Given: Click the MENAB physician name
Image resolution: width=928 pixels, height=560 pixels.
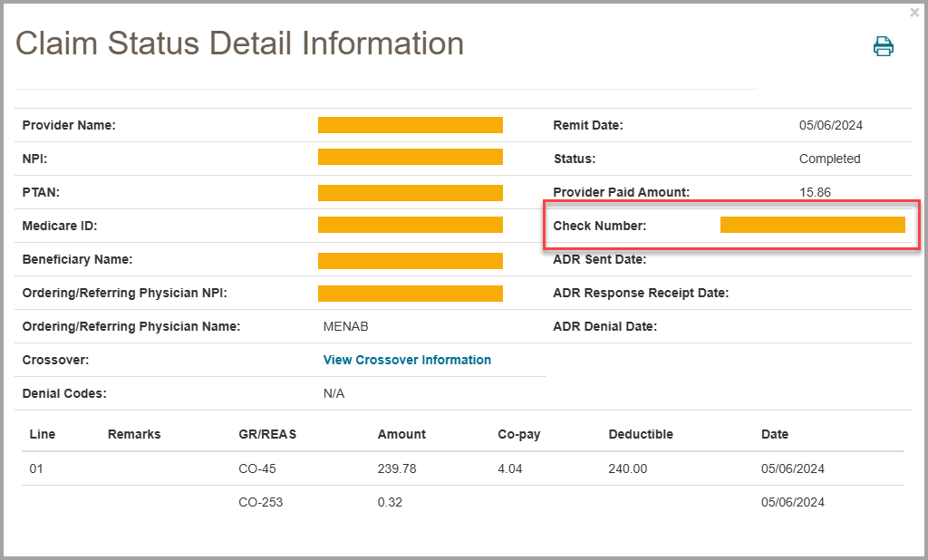Looking at the screenshot, I should click(x=345, y=326).
